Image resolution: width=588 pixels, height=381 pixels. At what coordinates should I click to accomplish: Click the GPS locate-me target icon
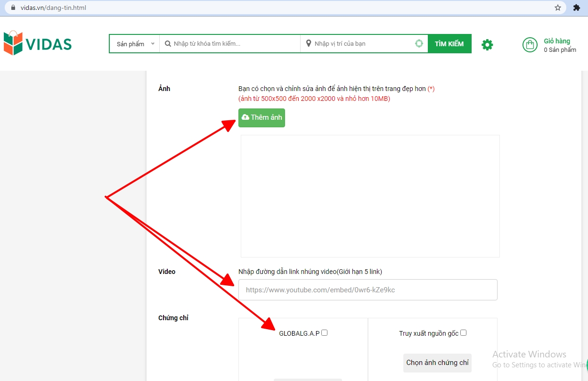(419, 44)
